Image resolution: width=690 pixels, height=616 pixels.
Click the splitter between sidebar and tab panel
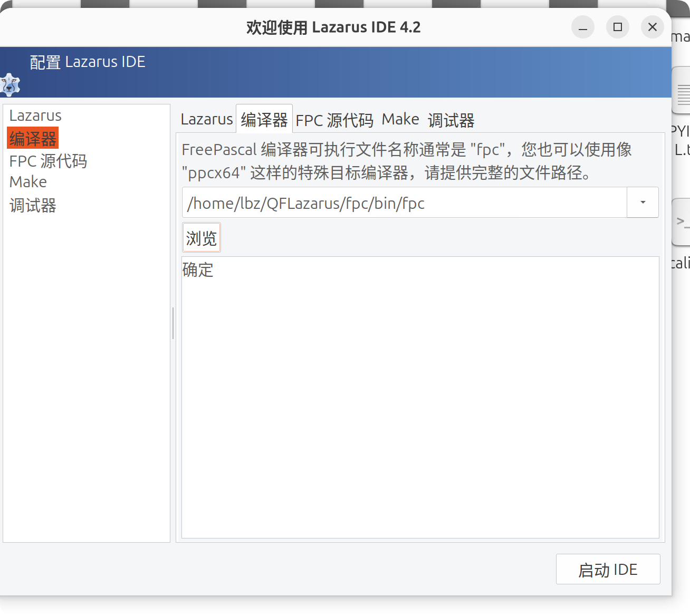click(x=173, y=323)
